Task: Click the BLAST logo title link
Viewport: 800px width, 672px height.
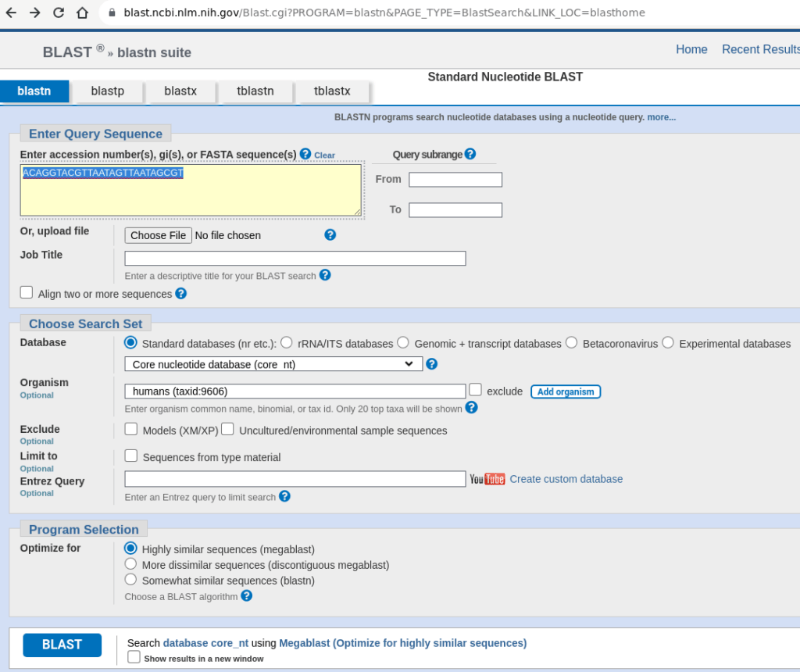Action: tap(67, 52)
